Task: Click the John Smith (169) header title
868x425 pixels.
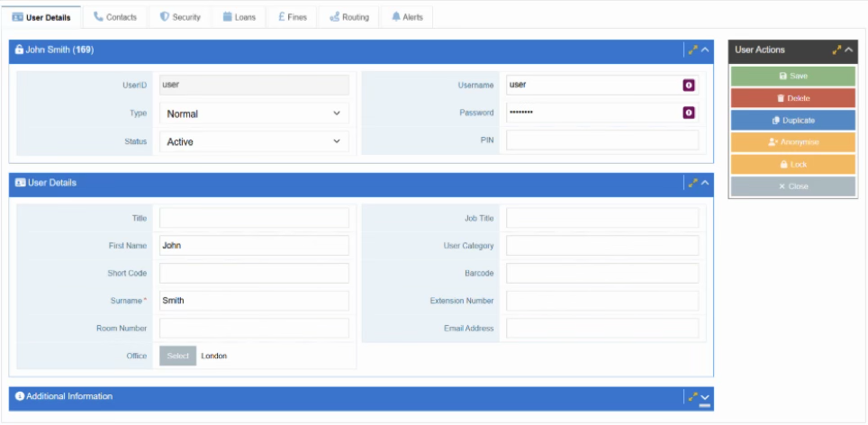Action: point(59,50)
